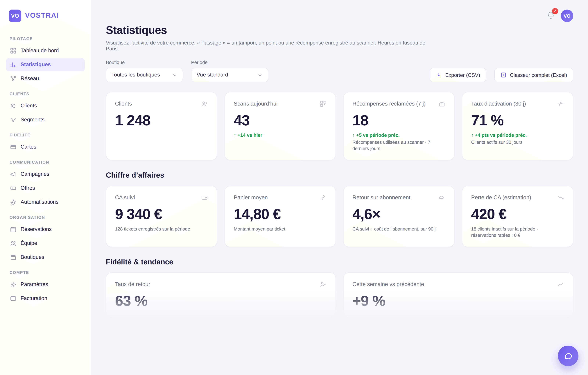Image resolution: width=588 pixels, height=375 pixels.
Task: Open Automatisations
Action: pos(45,202)
